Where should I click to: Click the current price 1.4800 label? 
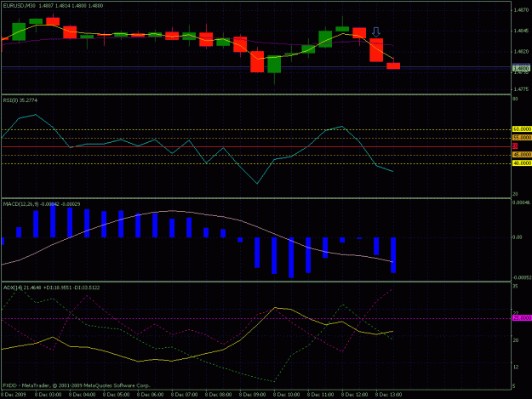521,68
